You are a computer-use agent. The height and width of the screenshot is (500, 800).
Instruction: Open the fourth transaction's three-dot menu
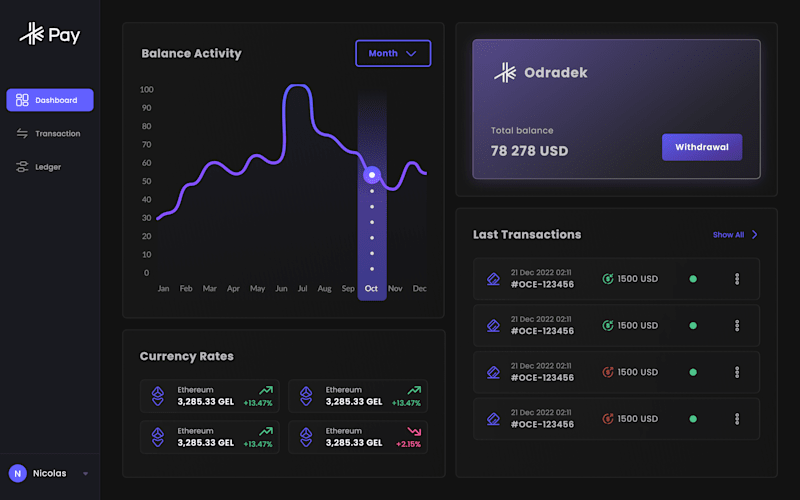737,419
